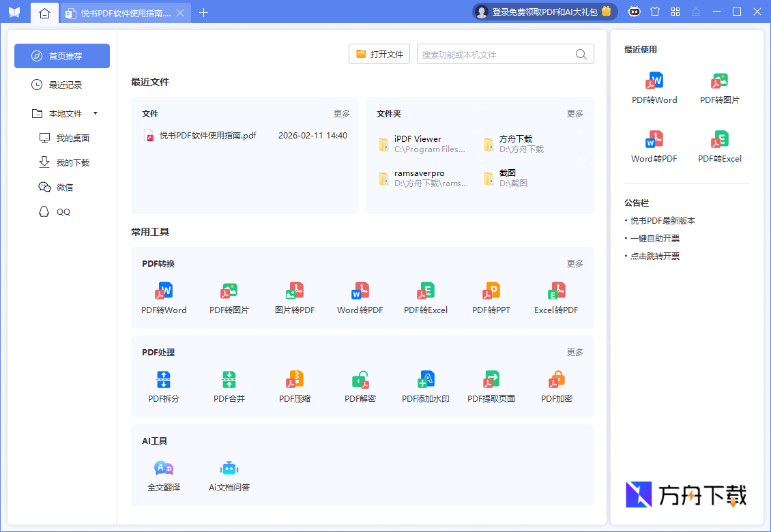The width and height of the screenshot is (771, 532).
Task: Launch the PDF加密 encryption tool
Action: [x=555, y=387]
